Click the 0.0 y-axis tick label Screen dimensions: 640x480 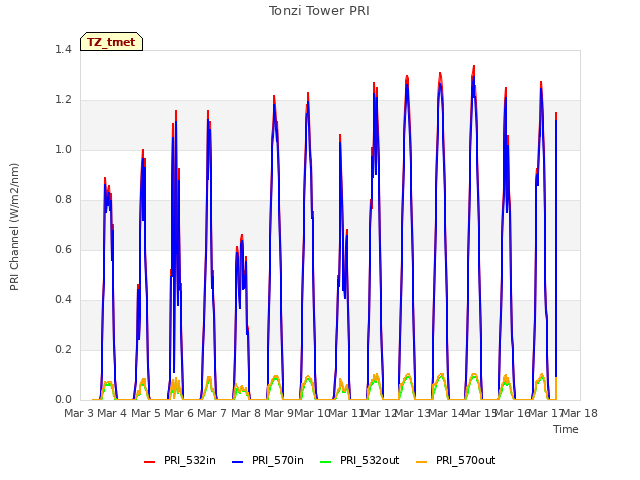point(63,400)
